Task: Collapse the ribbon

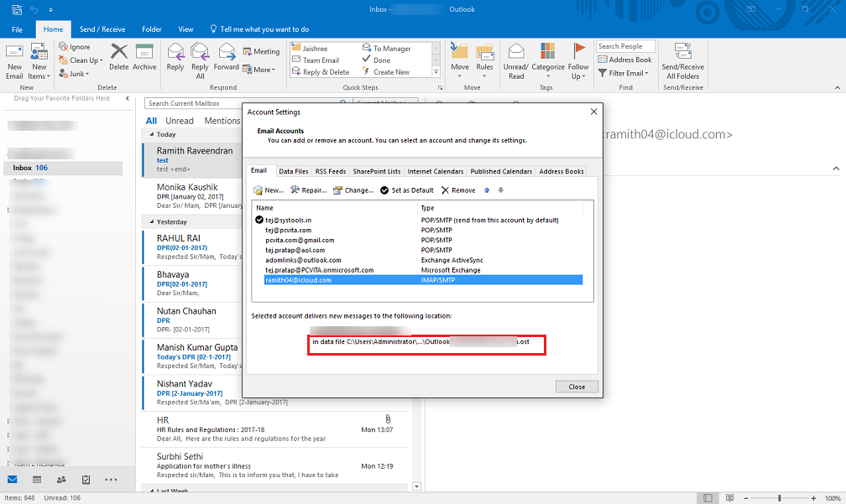Action: [837, 87]
